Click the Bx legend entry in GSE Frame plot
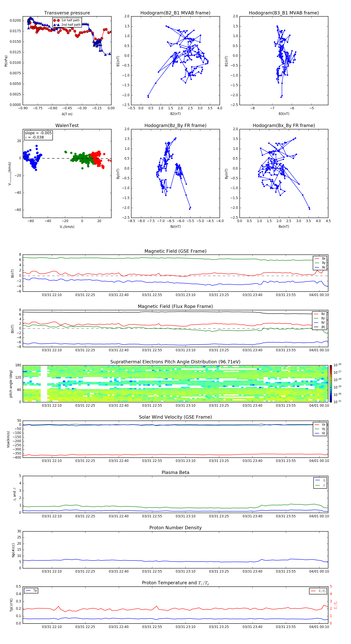Image resolution: width=351 pixels, height=644 pixels. (x=320, y=259)
